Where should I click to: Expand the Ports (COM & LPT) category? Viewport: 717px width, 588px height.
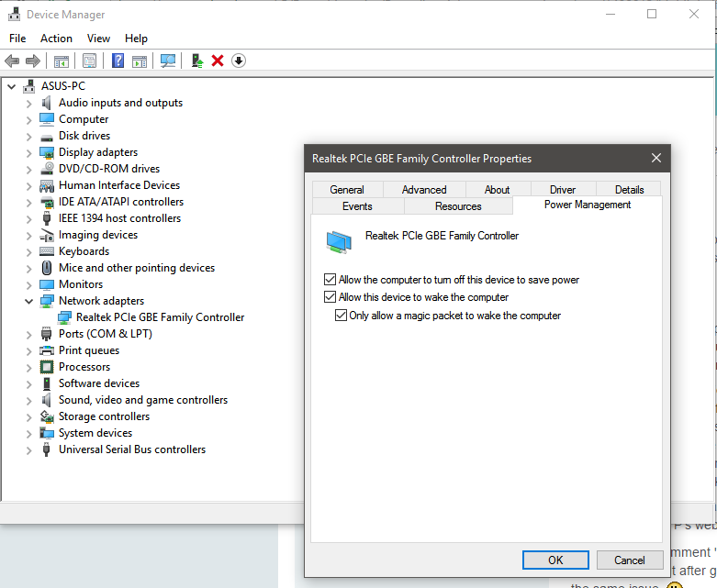point(28,335)
